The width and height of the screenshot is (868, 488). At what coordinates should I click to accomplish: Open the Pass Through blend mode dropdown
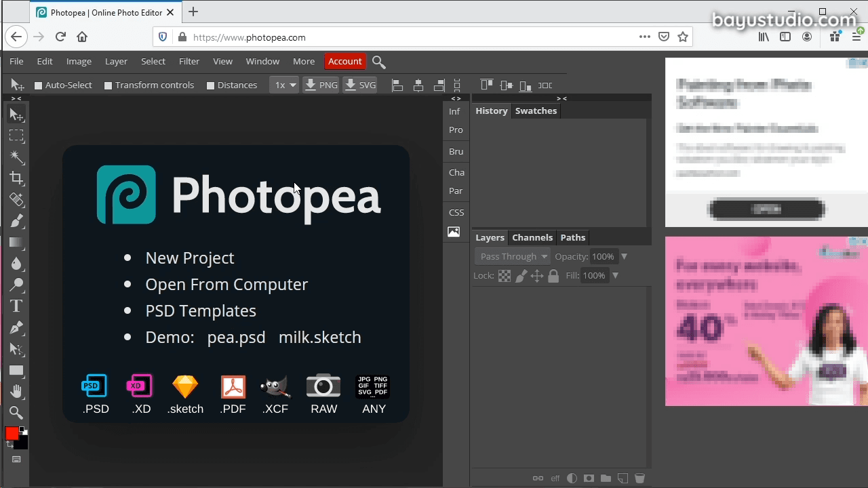click(513, 257)
